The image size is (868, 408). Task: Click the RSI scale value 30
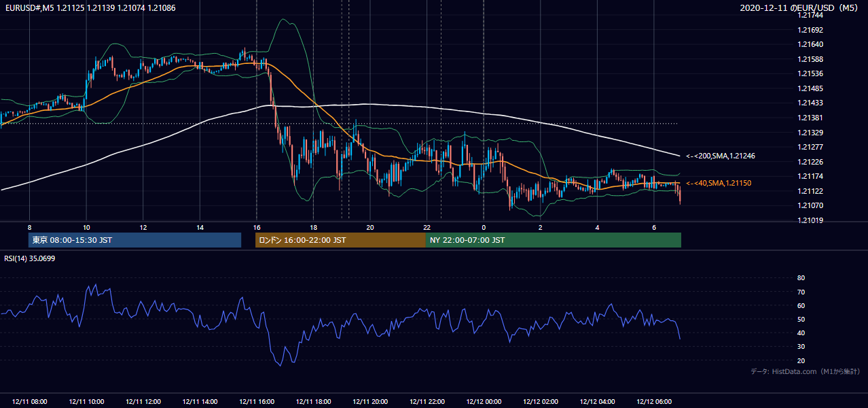click(x=801, y=347)
